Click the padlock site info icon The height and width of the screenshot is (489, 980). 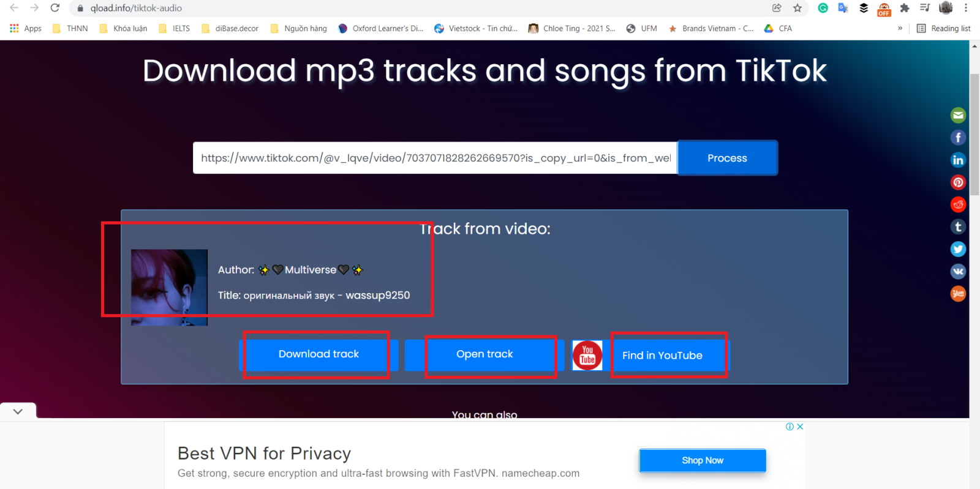pos(80,9)
